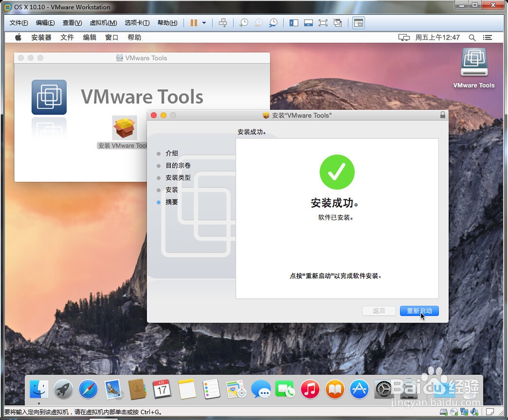This screenshot has height=420, width=508.
Task: Open the 虚拟机(M) menu
Action: point(103,23)
